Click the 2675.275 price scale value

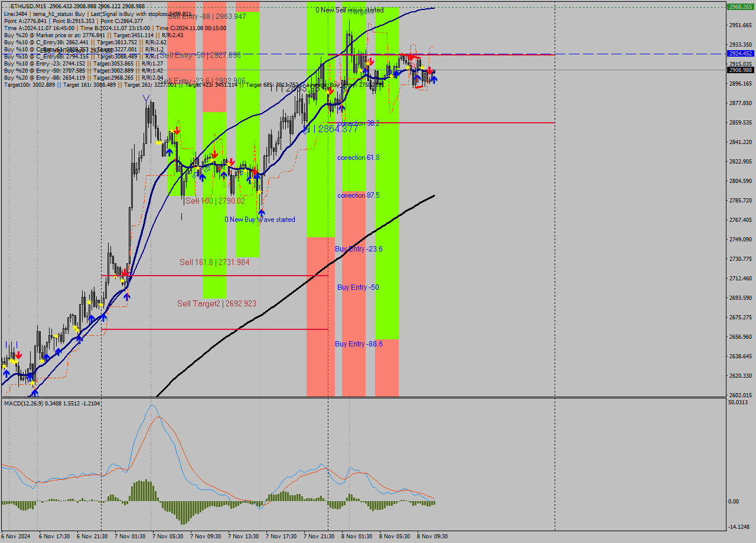coord(741,317)
